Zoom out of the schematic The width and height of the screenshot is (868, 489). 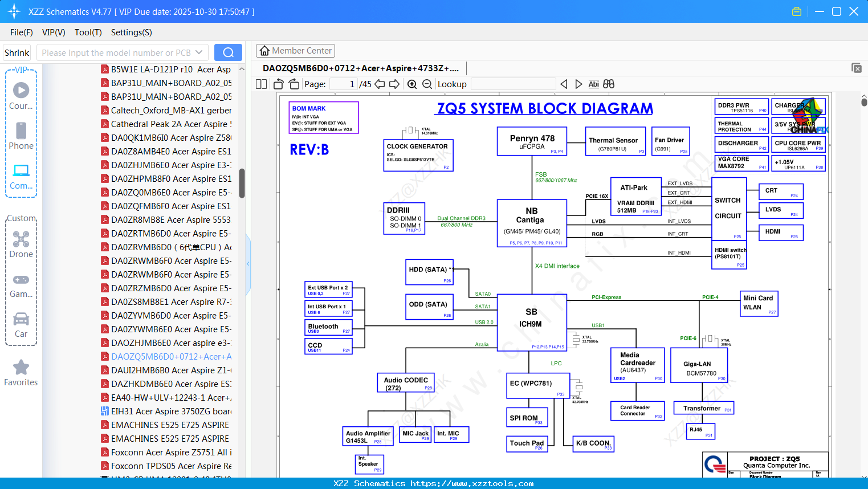[427, 84]
